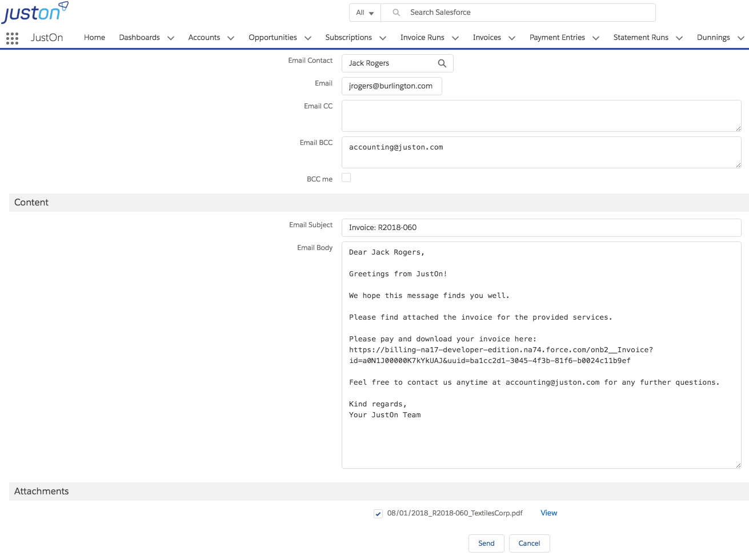Open the Statement Runs tab
Image resolution: width=749 pixels, height=560 pixels.
[x=640, y=38]
